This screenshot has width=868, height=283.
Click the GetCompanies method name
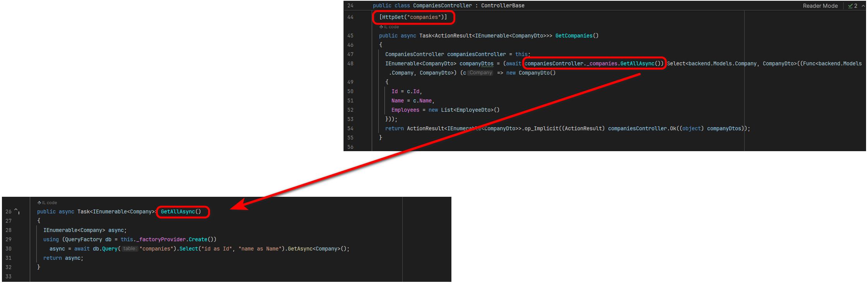click(574, 36)
